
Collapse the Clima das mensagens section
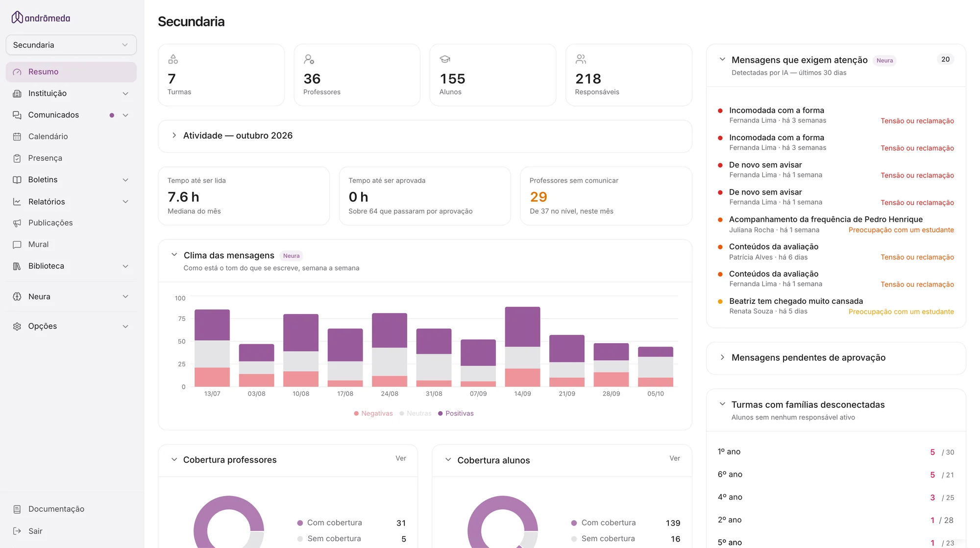tap(174, 255)
